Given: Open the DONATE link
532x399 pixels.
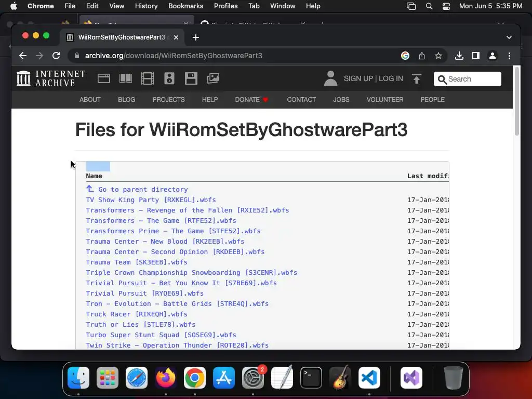Looking at the screenshot, I should [x=251, y=99].
